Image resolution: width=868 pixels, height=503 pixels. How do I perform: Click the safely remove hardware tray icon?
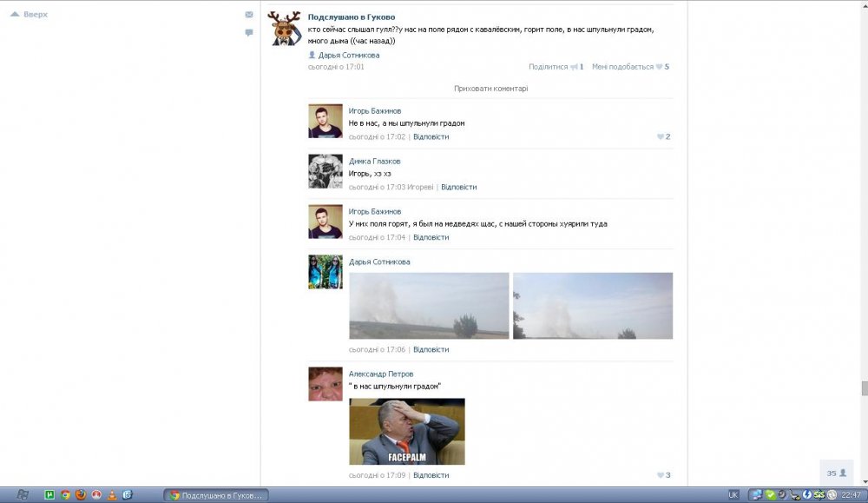tap(794, 495)
